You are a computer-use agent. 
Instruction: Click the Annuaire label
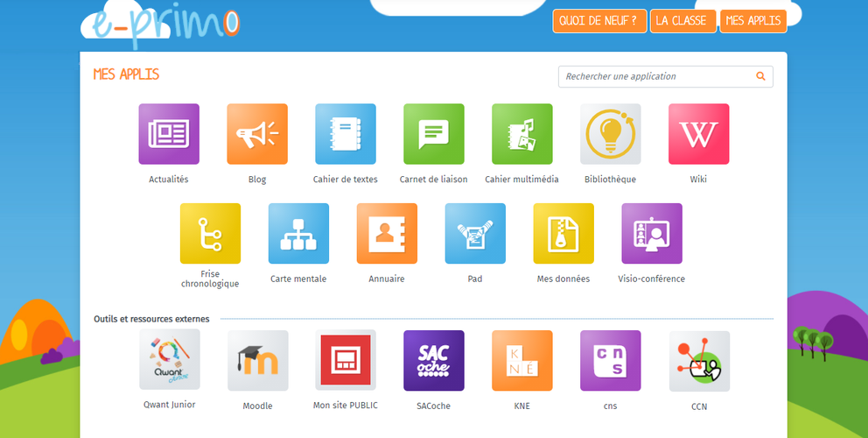pyautogui.click(x=387, y=279)
